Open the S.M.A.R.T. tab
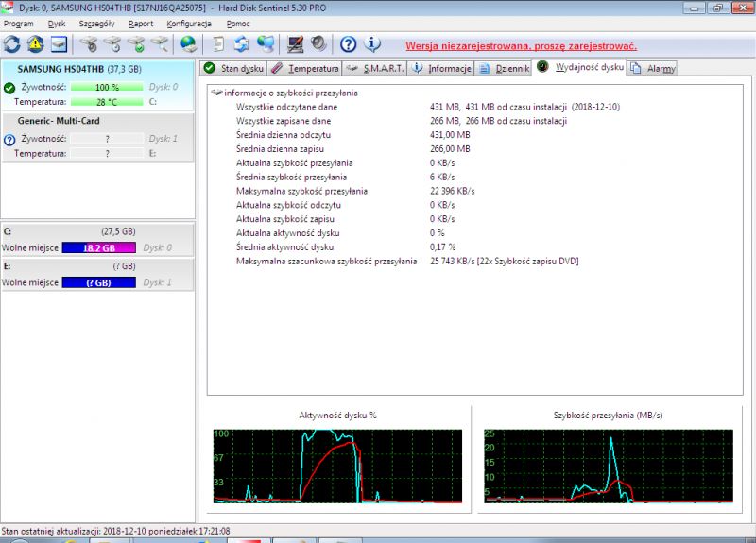The height and width of the screenshot is (543, 756). 374,68
